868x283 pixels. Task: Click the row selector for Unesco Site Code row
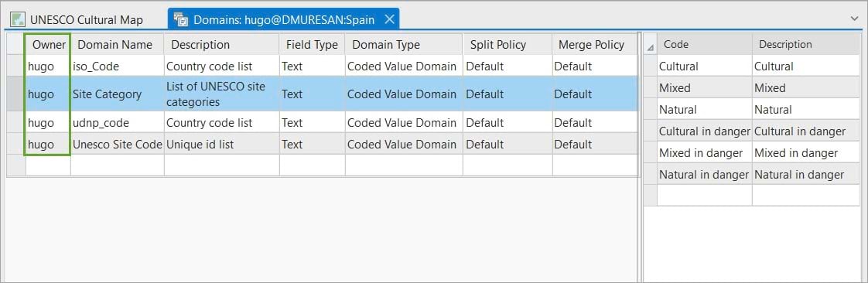point(16,144)
